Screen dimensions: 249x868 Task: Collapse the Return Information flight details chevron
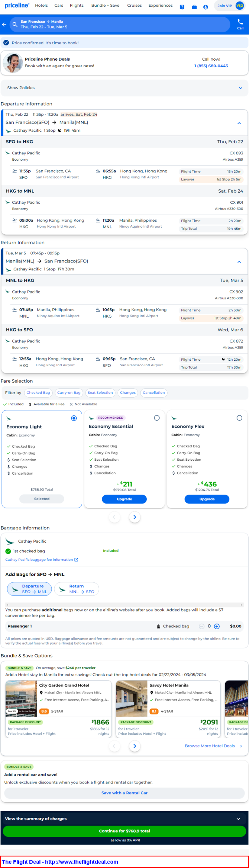pos(239,262)
